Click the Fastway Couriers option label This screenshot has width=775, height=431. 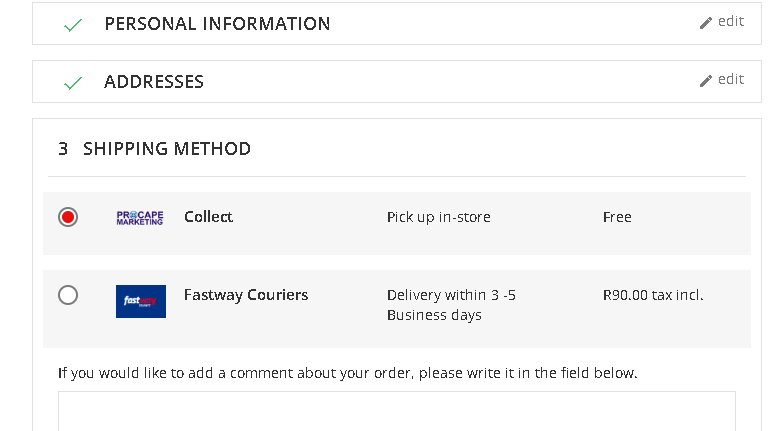point(246,295)
